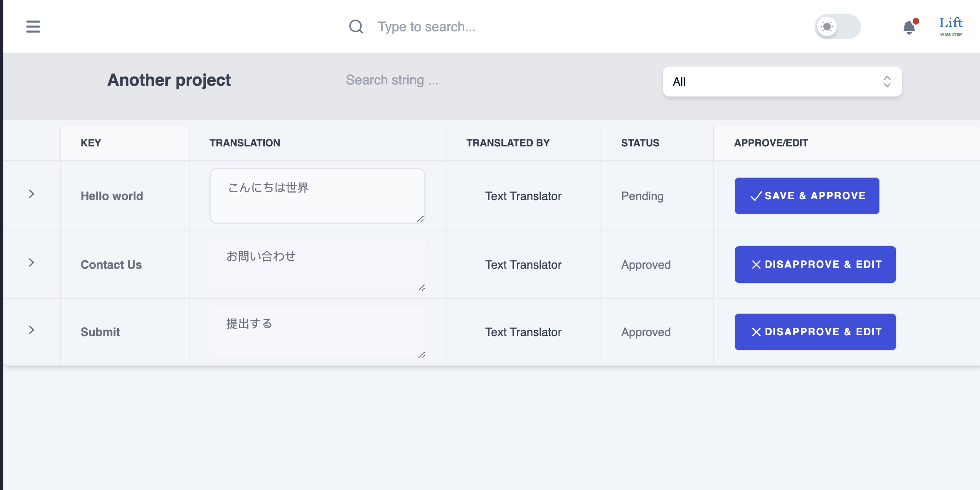Click Approved status in Contact Us row

pos(646,265)
